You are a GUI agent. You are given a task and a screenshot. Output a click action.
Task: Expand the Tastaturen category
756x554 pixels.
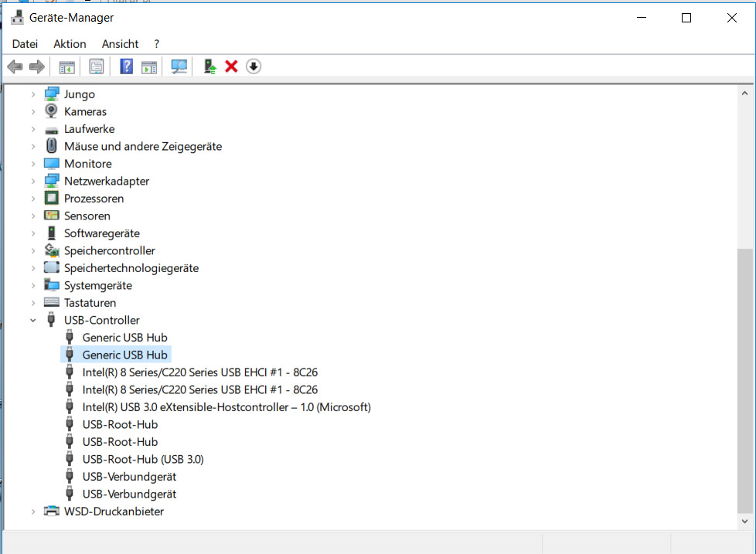click(32, 303)
